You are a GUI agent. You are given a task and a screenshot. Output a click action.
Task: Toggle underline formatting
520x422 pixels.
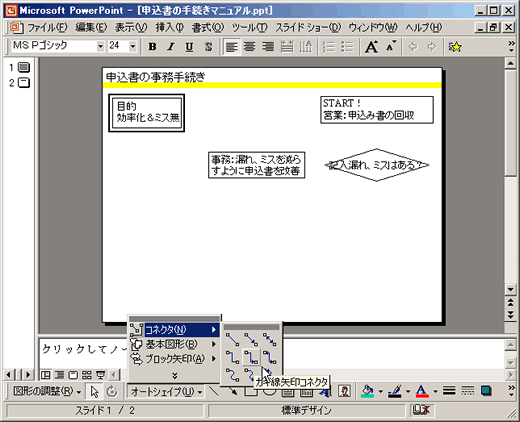190,47
